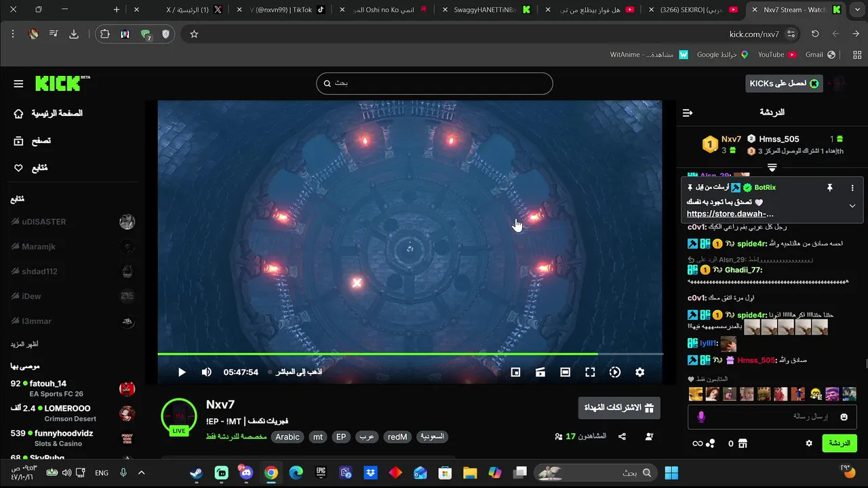
Task: Open the Discord taskbar icon
Action: click(246, 472)
